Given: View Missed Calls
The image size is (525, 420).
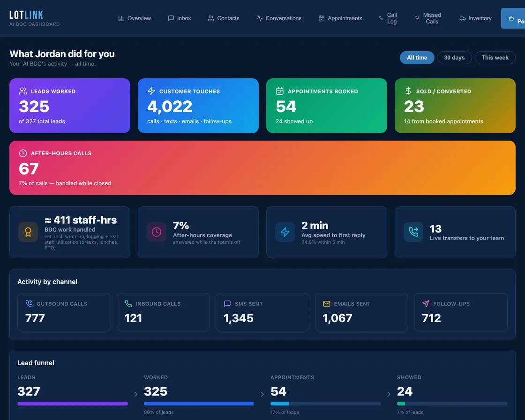Looking at the screenshot, I should pos(428,18).
